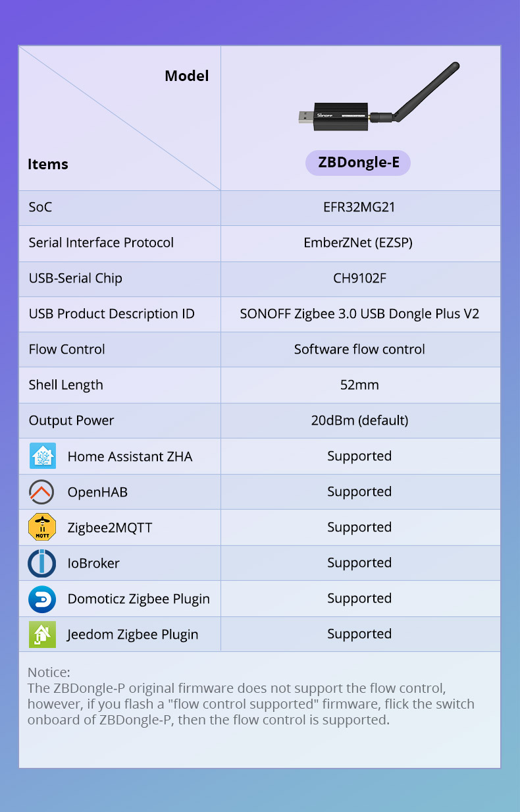
Task: Click the 52mm shell length value
Action: click(359, 385)
